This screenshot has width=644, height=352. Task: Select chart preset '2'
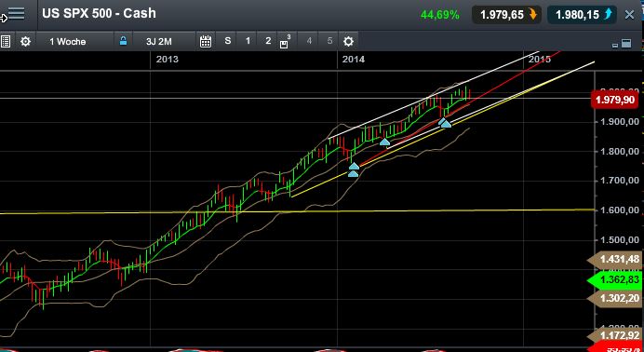tap(268, 41)
